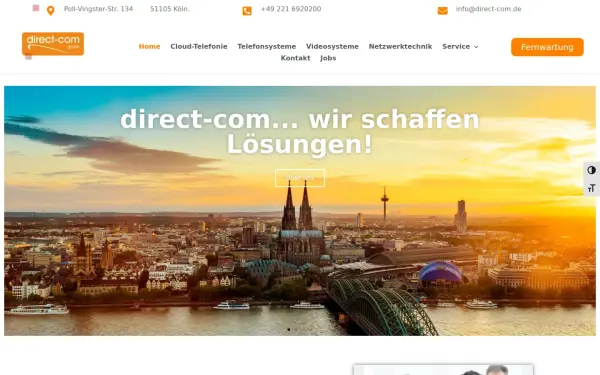Click the orange envelope email icon
This screenshot has height=375, width=600.
(443, 11)
